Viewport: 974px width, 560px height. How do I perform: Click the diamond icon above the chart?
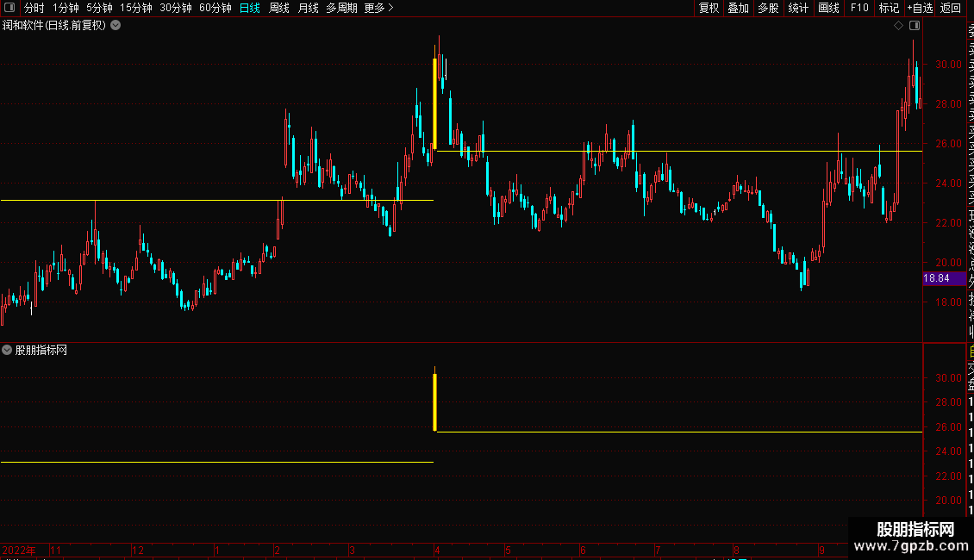[x=898, y=26]
